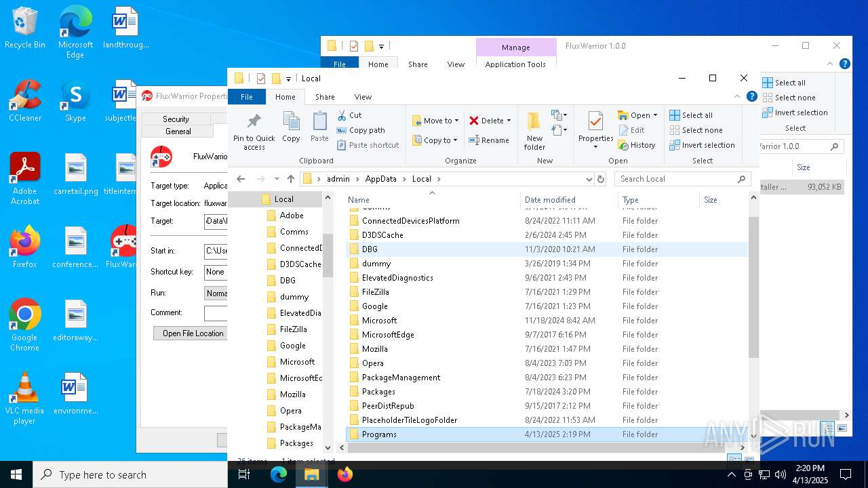Sort by Name column header
This screenshot has width=868, height=488.
[x=432, y=200]
